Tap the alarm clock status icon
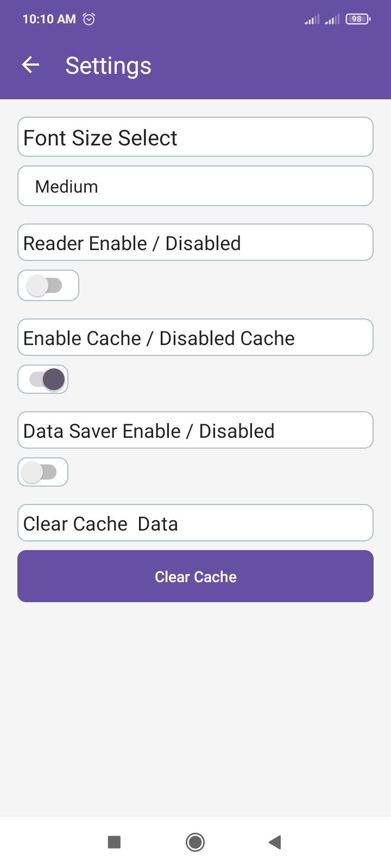The width and height of the screenshot is (391, 868). (89, 19)
